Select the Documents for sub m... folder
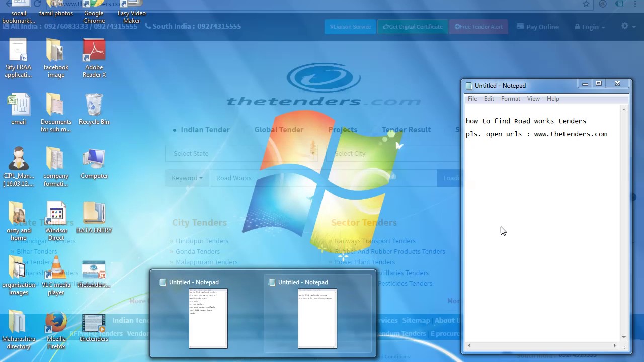The height and width of the screenshot is (362, 644). click(56, 113)
